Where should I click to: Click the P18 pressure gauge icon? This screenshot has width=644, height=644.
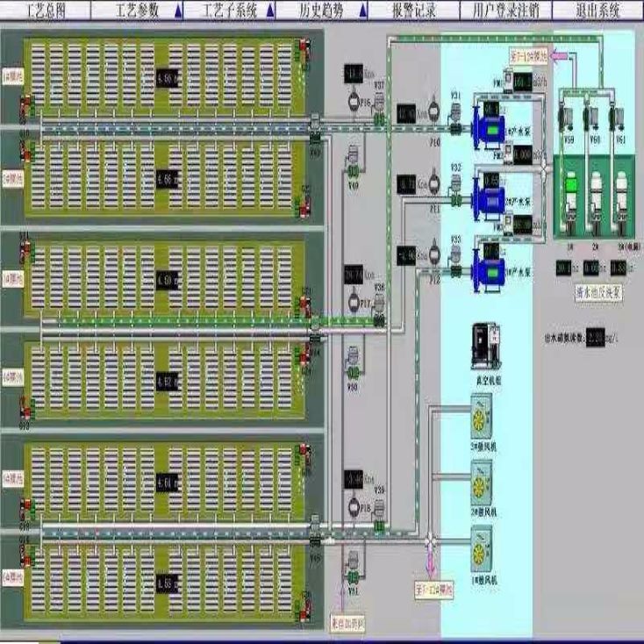[354, 508]
